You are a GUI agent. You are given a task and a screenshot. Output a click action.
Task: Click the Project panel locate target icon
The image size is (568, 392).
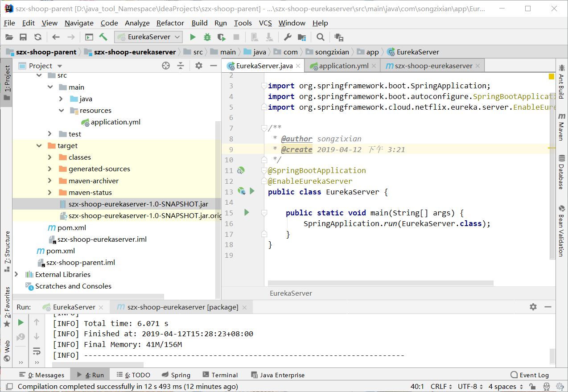point(166,66)
